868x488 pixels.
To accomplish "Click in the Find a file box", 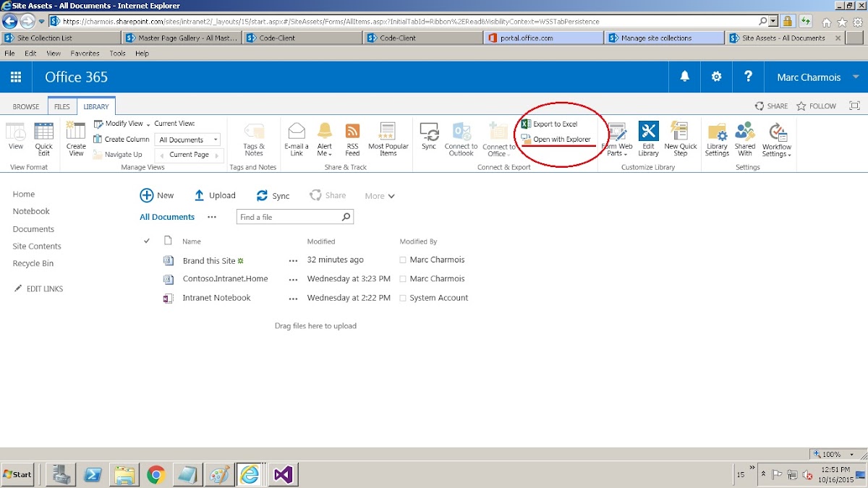I will coord(289,217).
